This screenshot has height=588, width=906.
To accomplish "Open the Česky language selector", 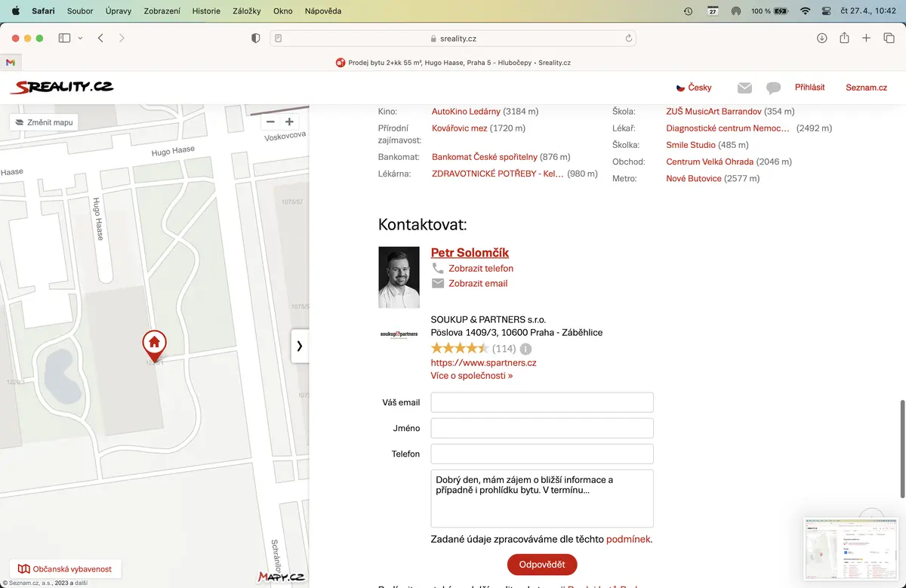I will tap(694, 88).
